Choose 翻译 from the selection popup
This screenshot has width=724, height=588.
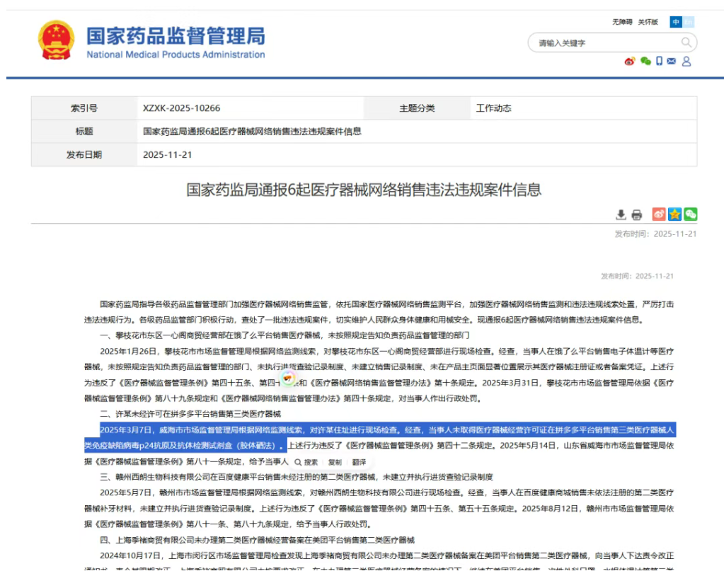[359, 462]
